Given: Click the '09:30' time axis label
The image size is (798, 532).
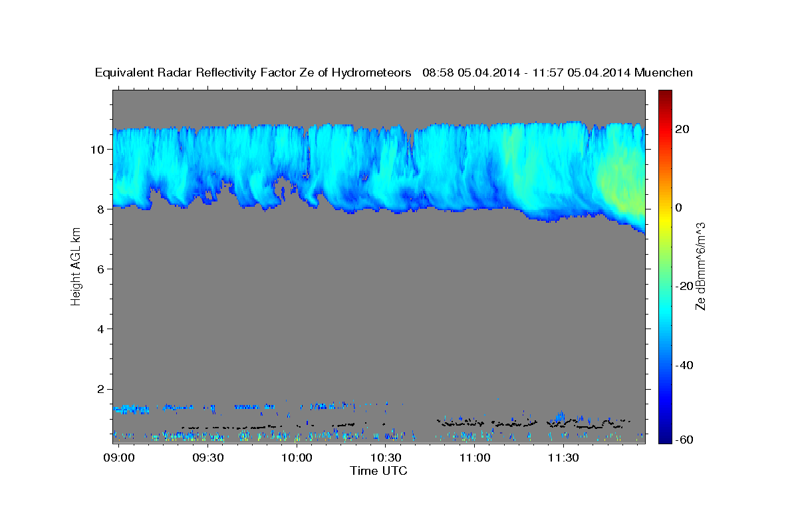Looking at the screenshot, I should (208, 458).
